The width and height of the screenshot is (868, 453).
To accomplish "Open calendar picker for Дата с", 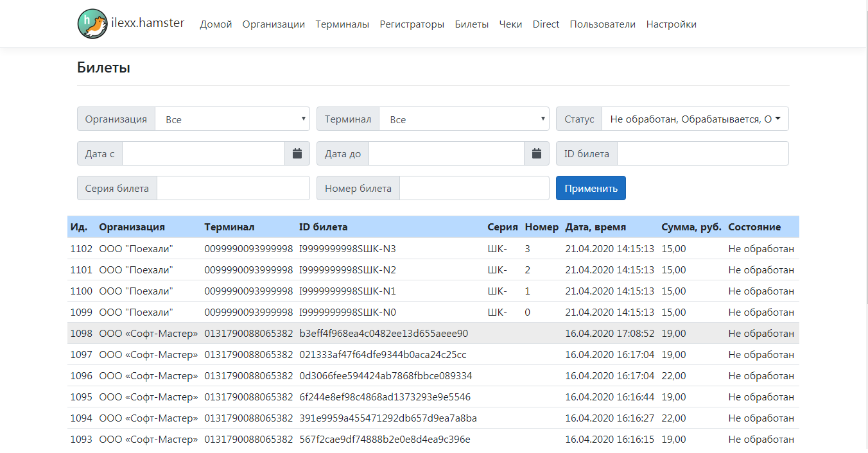I will pos(297,153).
